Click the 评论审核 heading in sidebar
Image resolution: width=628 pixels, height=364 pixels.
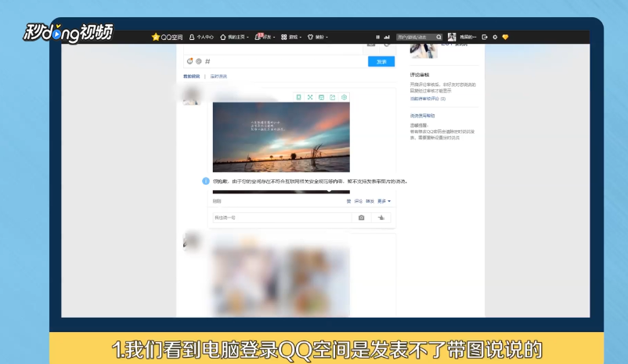[x=420, y=75]
